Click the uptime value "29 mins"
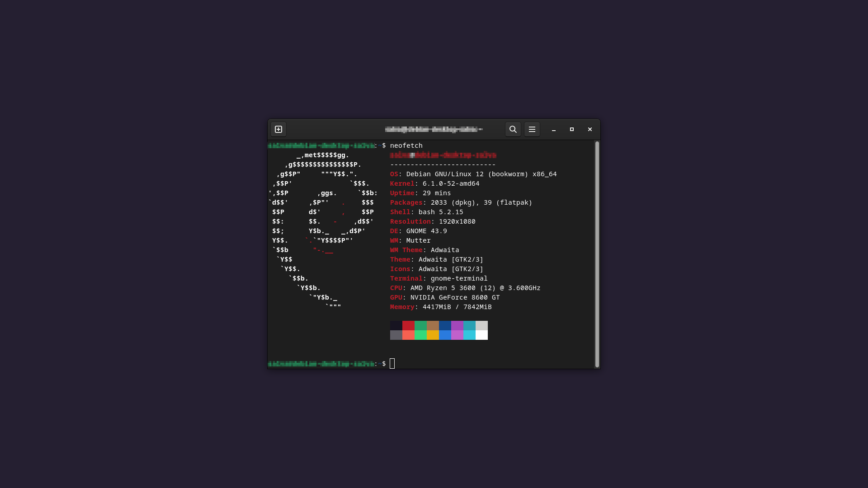 point(437,193)
